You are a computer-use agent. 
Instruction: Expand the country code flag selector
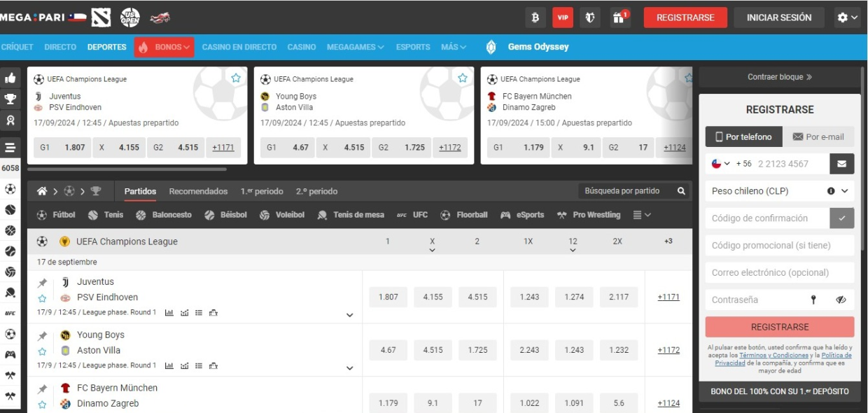(720, 164)
